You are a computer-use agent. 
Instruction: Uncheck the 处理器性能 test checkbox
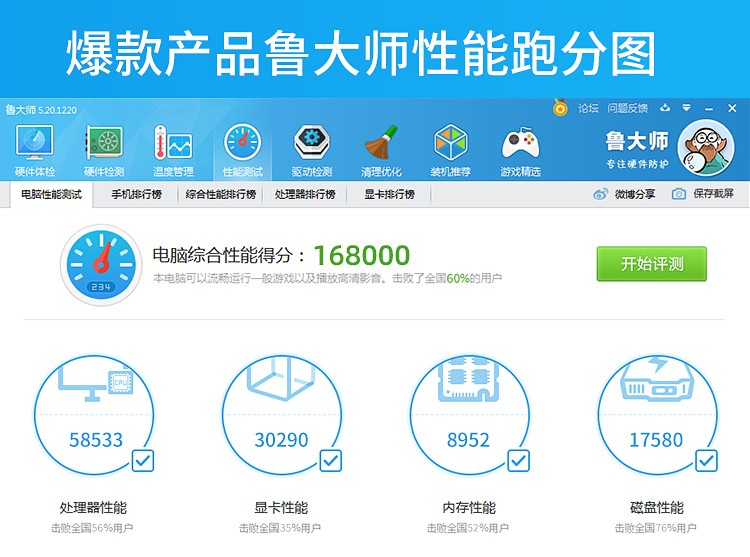[143, 461]
